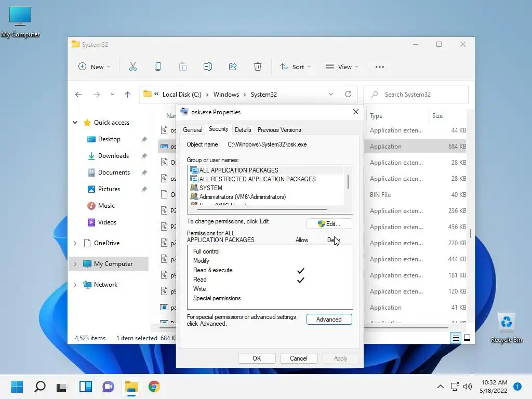Expand the OneDrive tree node
The width and height of the screenshot is (532, 399).
(75, 243)
